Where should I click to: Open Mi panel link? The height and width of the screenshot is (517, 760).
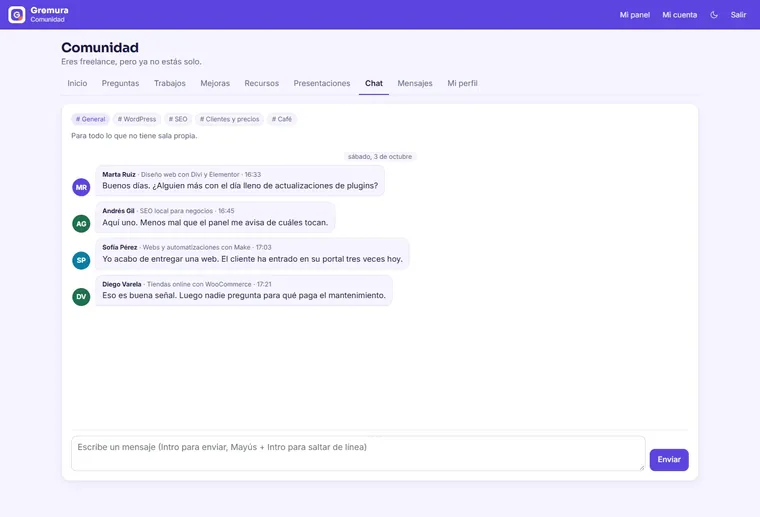click(634, 15)
